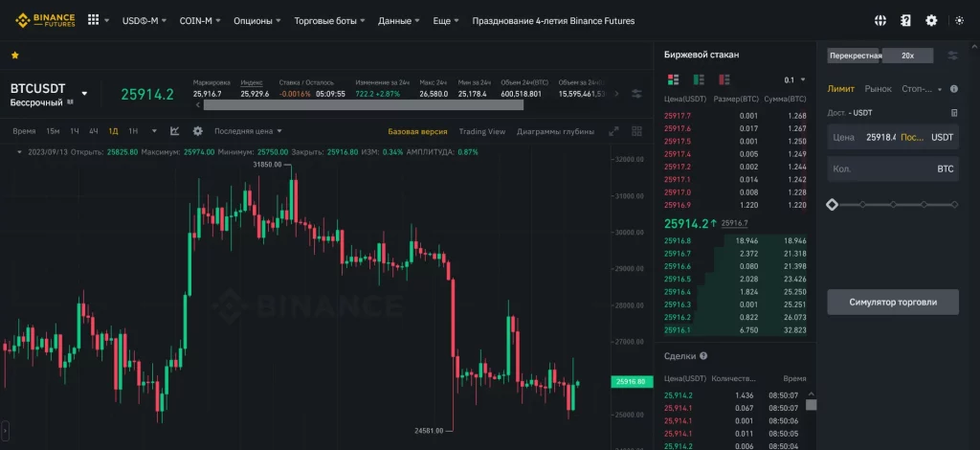Switch to Диаграммы глубины chart
Viewport: 980px width, 450px height.
[556, 131]
